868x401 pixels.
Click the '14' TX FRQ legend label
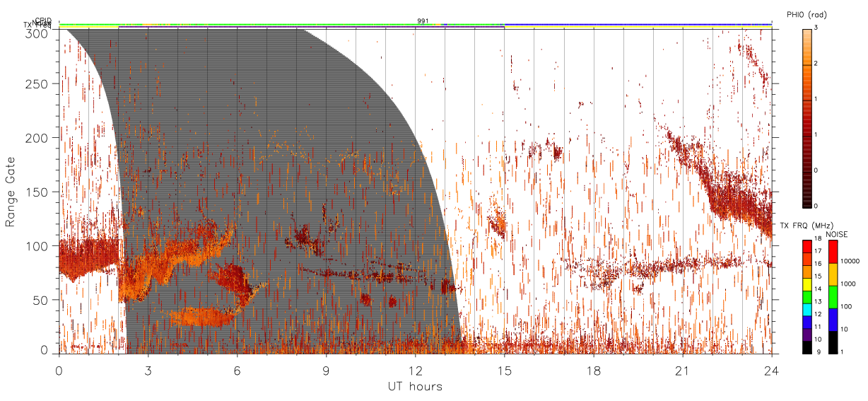(818, 289)
